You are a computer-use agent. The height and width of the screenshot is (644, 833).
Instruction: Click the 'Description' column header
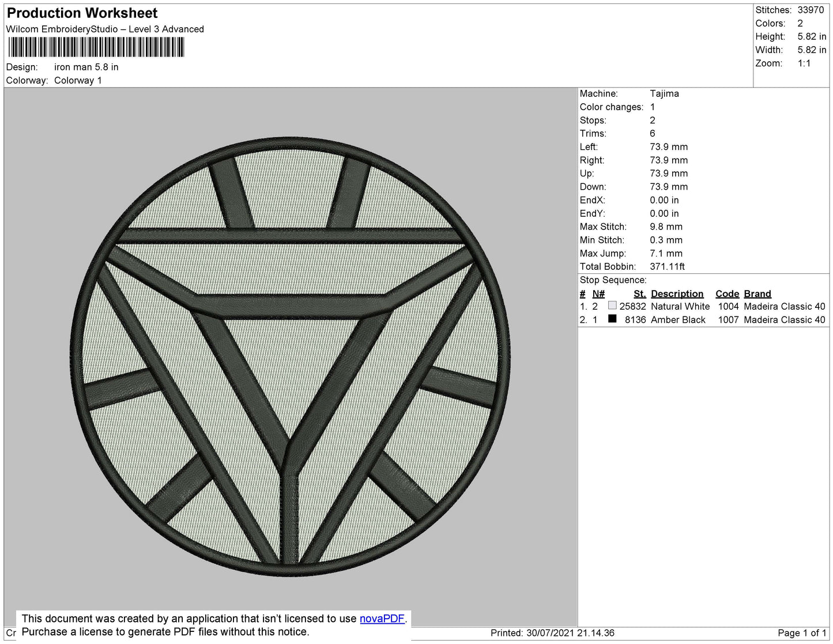click(x=677, y=293)
